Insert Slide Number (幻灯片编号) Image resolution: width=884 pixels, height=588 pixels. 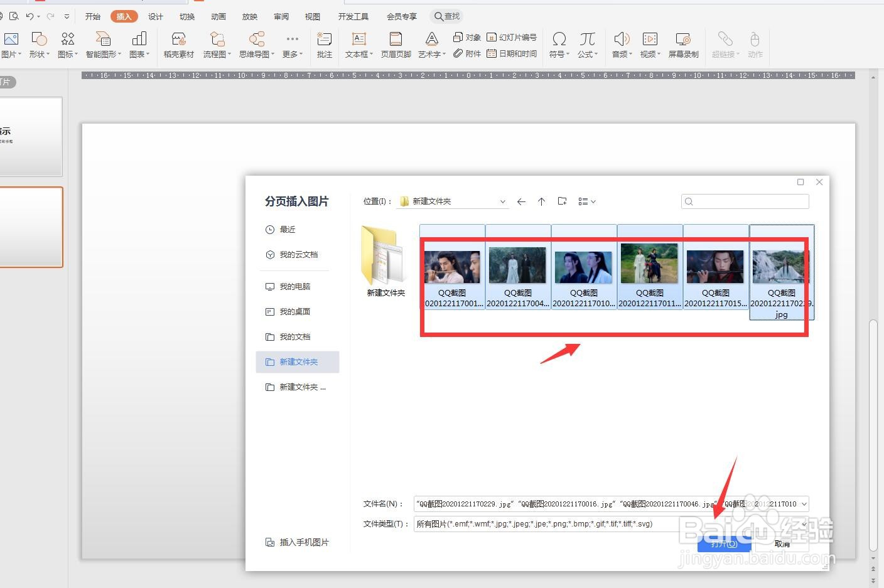pos(512,38)
